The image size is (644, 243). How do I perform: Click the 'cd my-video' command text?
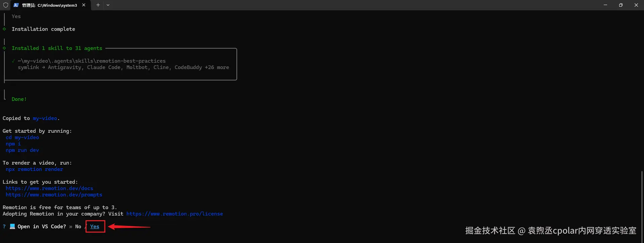click(x=22, y=137)
